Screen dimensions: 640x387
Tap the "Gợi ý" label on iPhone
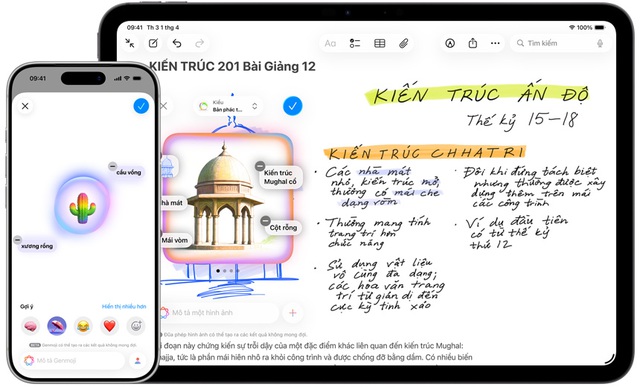click(x=27, y=307)
